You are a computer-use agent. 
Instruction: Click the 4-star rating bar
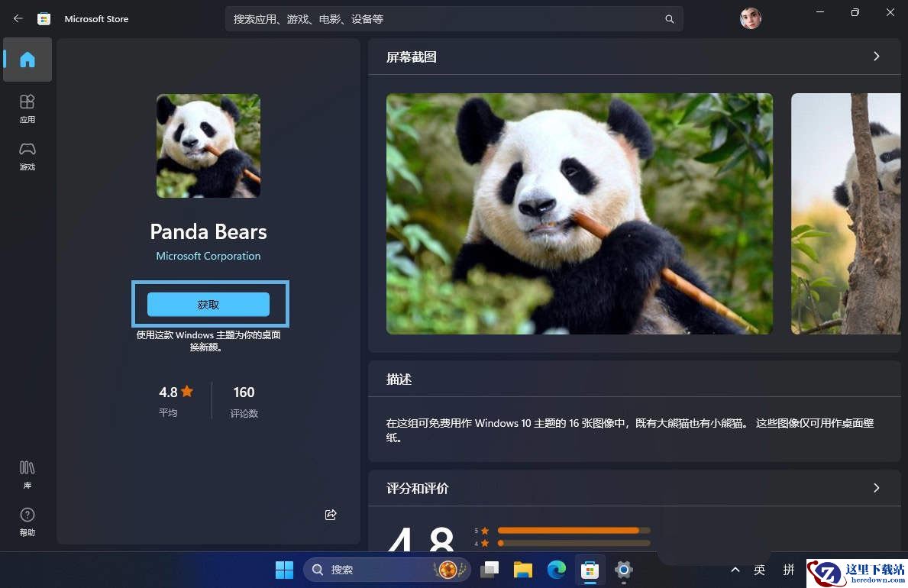tap(574, 544)
